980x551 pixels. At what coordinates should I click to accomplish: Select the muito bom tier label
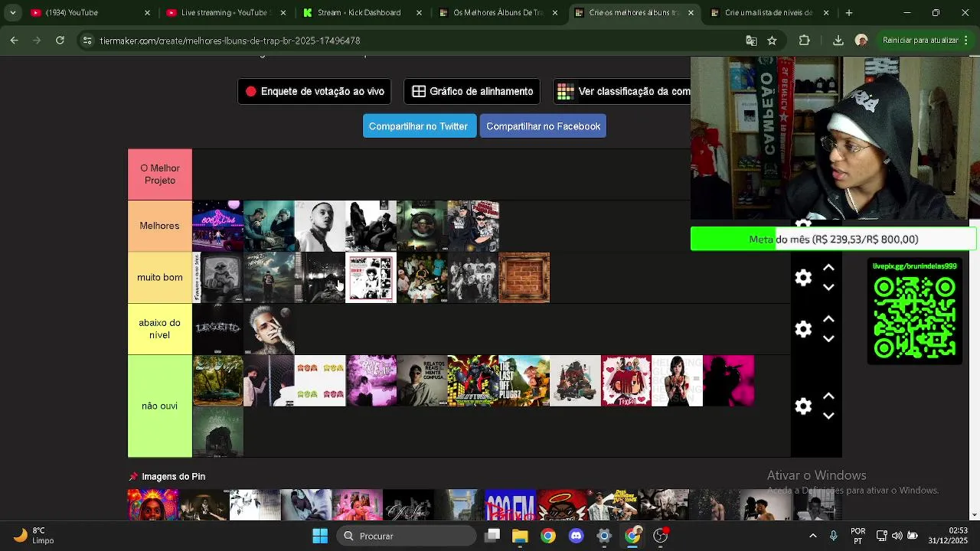160,278
